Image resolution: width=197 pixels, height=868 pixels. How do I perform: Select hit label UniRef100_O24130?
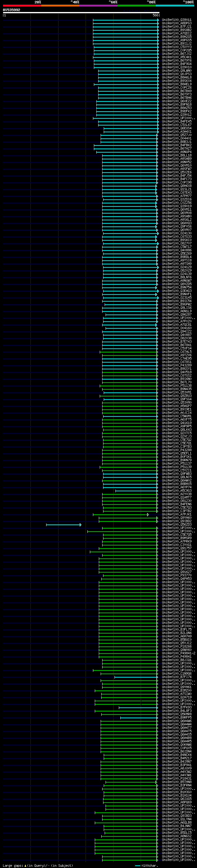coord(176,233)
